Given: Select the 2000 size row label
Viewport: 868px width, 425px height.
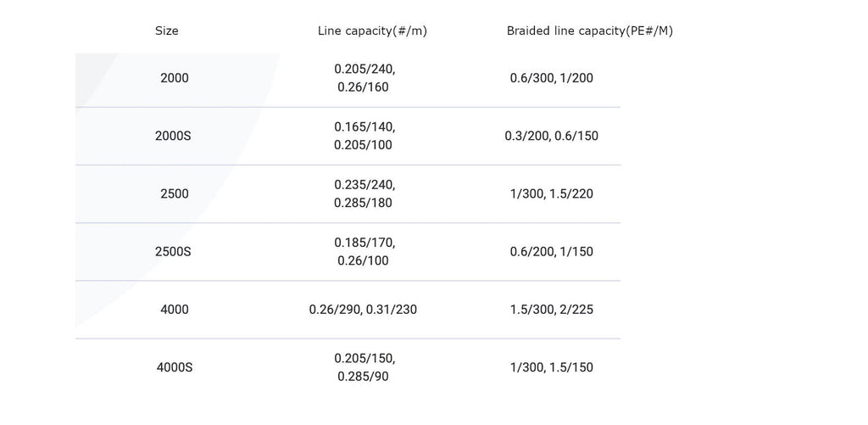Looking at the screenshot, I should [x=175, y=78].
